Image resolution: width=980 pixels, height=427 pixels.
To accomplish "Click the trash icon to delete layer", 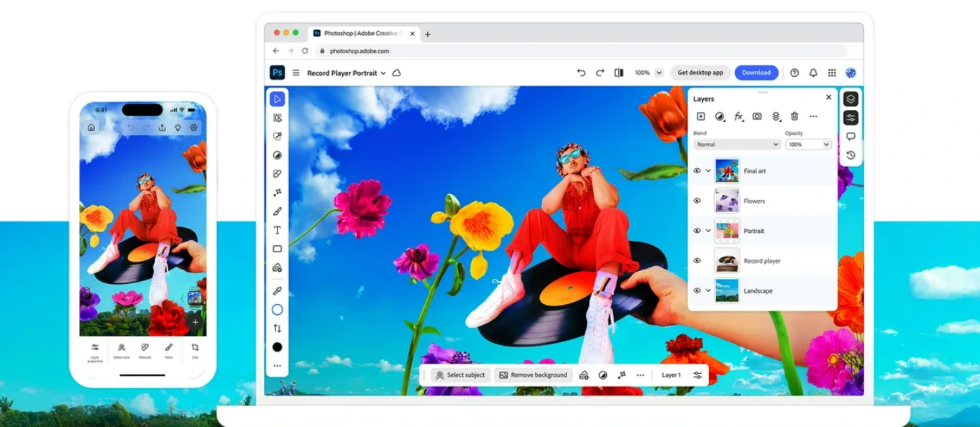I will coord(794,116).
